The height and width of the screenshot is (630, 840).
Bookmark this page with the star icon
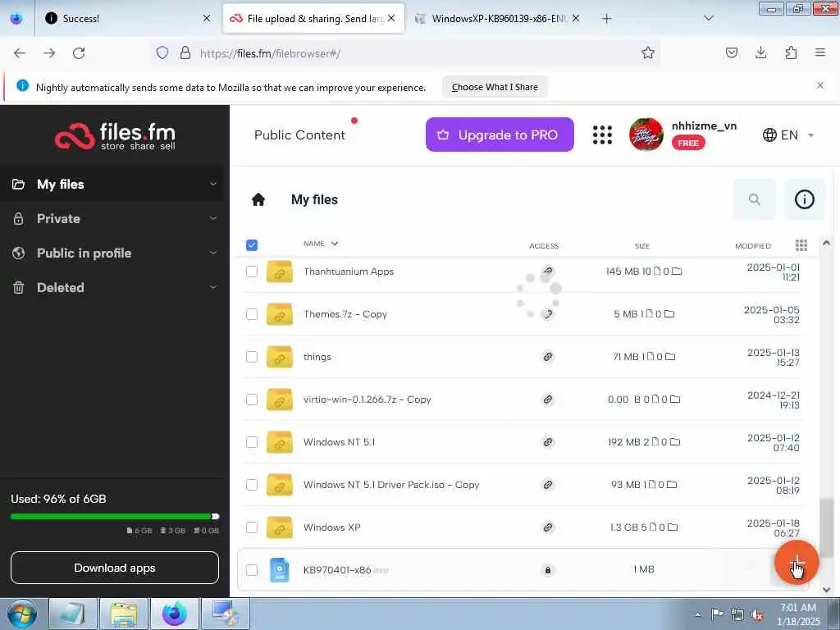pyautogui.click(x=648, y=52)
